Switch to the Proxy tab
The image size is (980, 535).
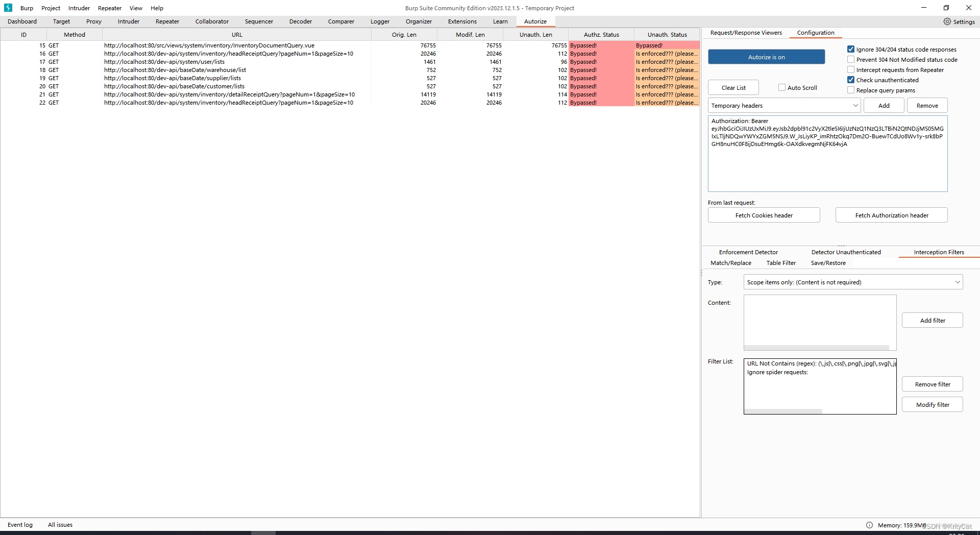click(x=94, y=21)
